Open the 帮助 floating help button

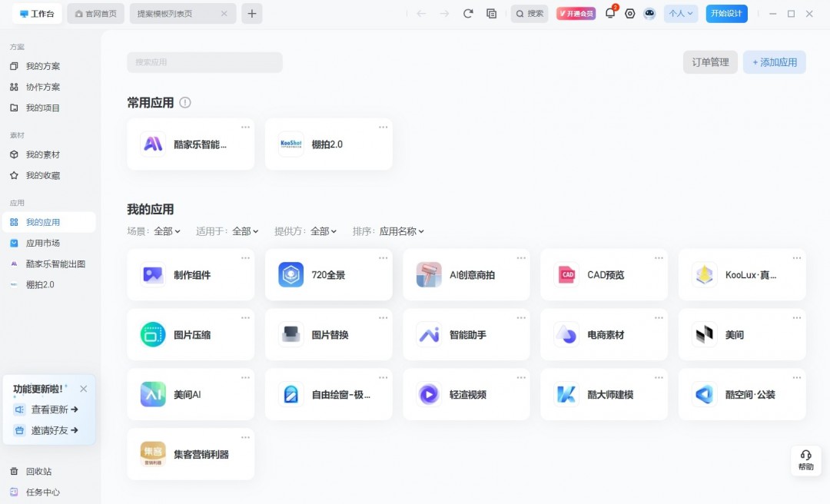point(805,460)
